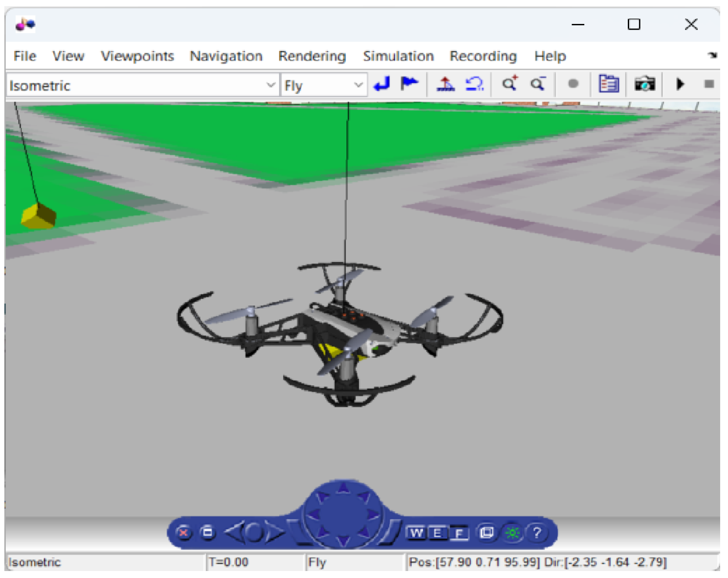Zoom in with magnifier plus icon
This screenshot has width=728, height=578.
(509, 84)
